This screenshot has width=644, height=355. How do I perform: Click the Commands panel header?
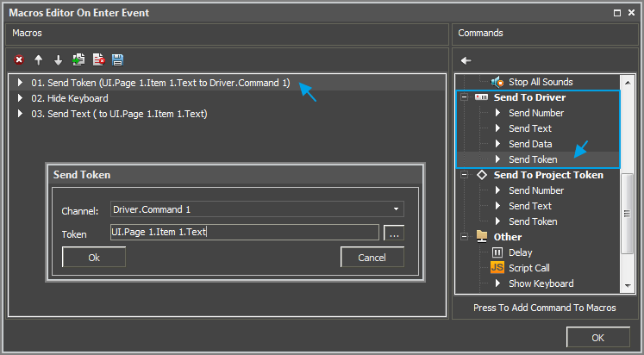coord(545,34)
